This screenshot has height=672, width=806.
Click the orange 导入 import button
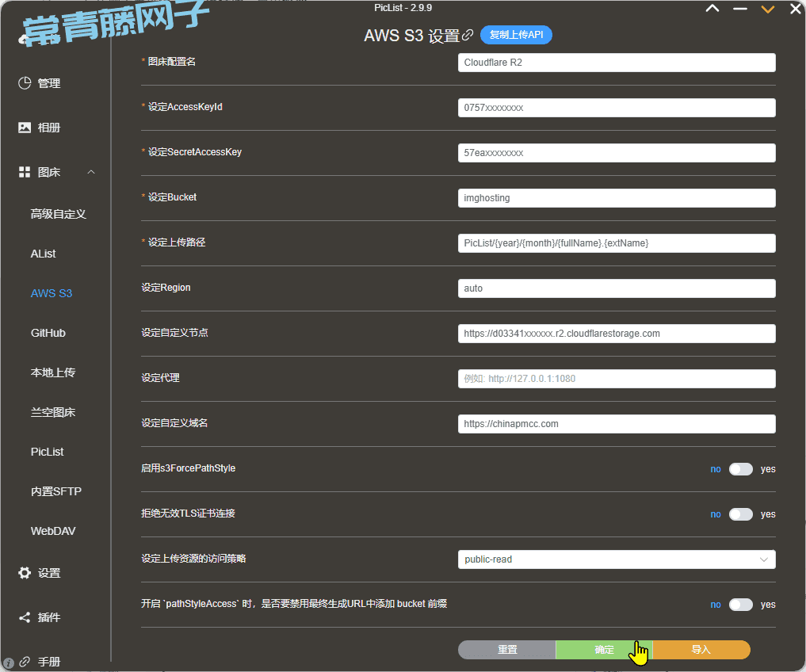coord(701,650)
